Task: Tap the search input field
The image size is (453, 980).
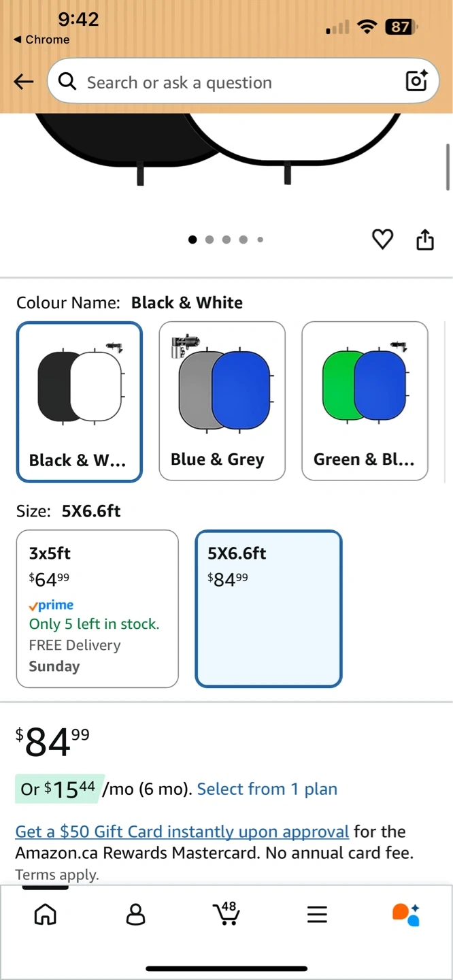Action: tap(231, 82)
